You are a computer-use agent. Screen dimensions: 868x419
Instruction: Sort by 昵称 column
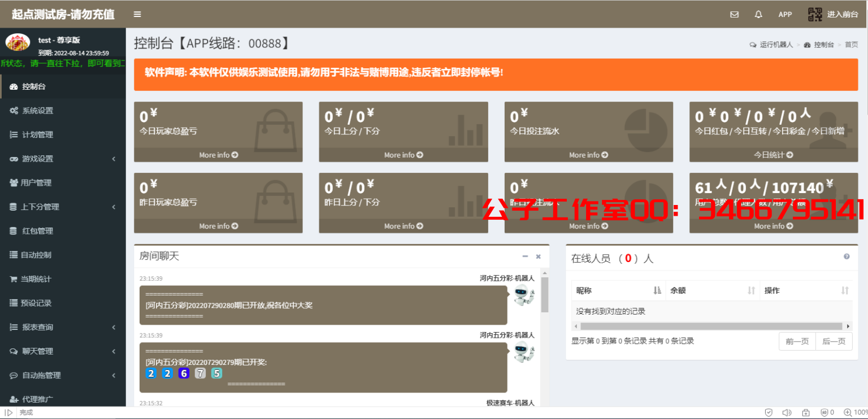[618, 290]
